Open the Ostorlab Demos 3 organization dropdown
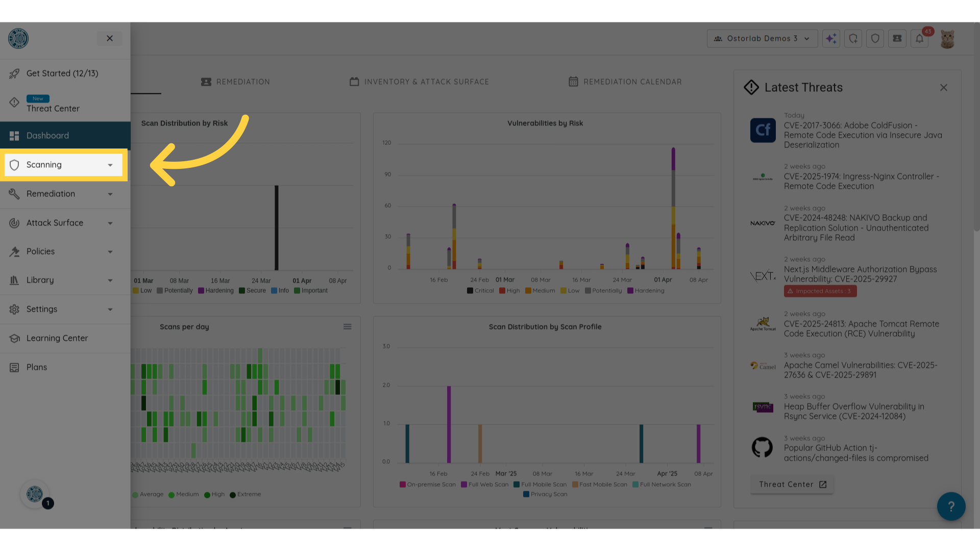This screenshot has width=980, height=551. tap(762, 38)
